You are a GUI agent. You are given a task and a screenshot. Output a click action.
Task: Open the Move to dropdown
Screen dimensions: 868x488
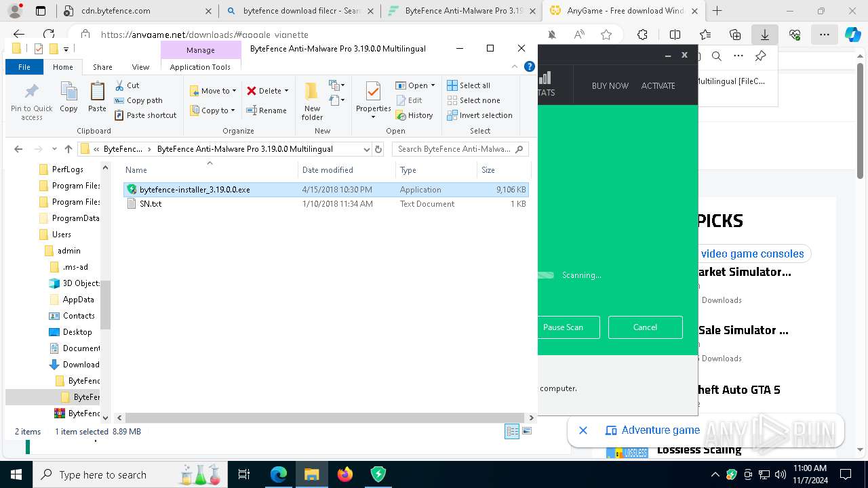tap(212, 91)
